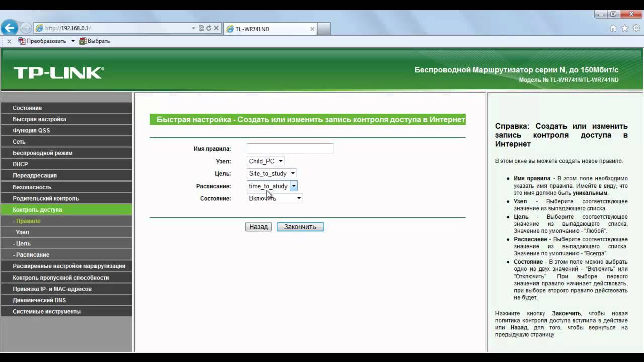The width and height of the screenshot is (644, 362).
Task: Select Контроль доступа in the sidebar
Action: tap(66, 210)
